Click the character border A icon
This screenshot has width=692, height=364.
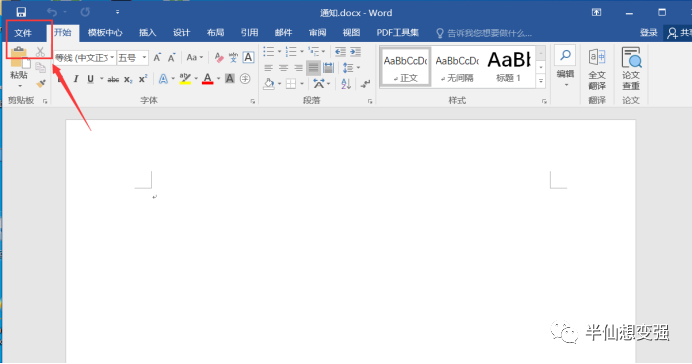pos(248,57)
